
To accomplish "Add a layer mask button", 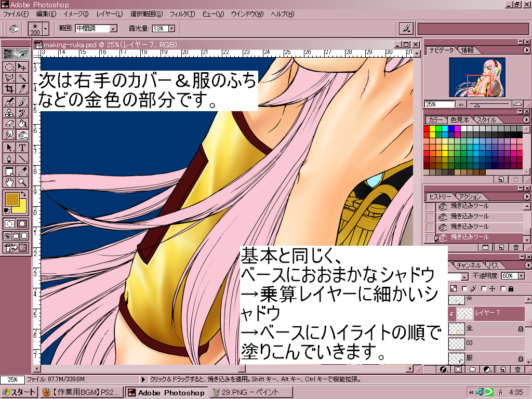I will coord(458,369).
